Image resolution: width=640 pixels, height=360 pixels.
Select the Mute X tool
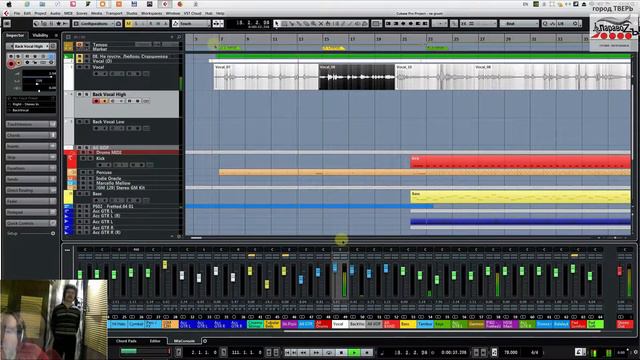point(321,24)
